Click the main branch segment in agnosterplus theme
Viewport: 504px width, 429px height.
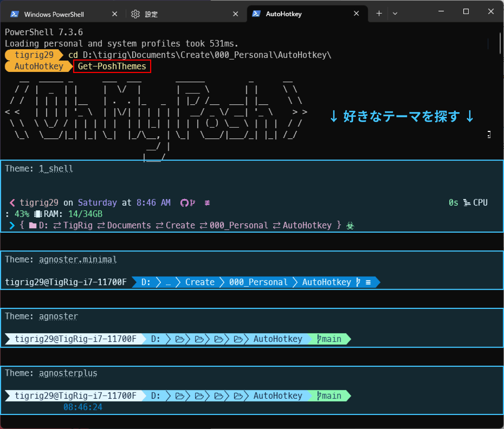coord(329,396)
